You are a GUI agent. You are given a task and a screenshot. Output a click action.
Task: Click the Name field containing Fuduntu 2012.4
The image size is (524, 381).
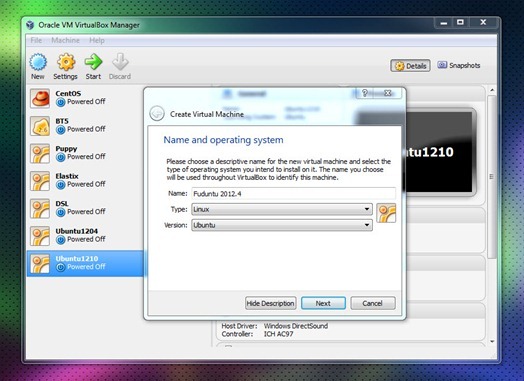click(293, 194)
